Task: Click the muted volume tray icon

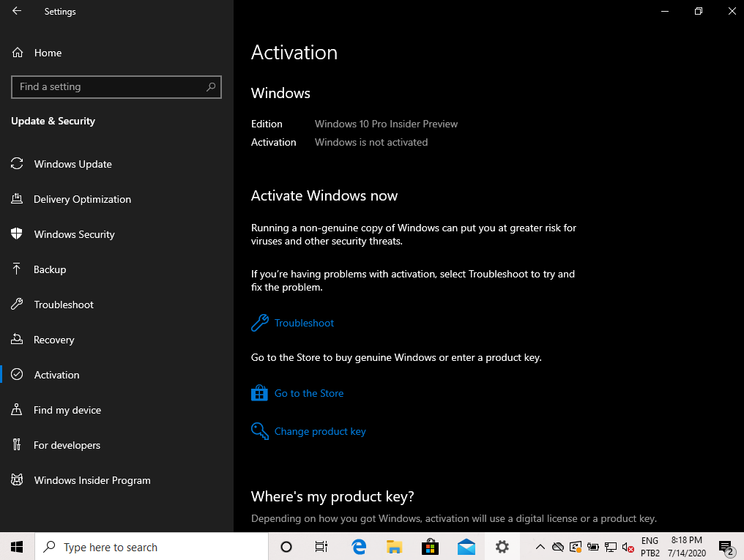Action: pyautogui.click(x=628, y=548)
